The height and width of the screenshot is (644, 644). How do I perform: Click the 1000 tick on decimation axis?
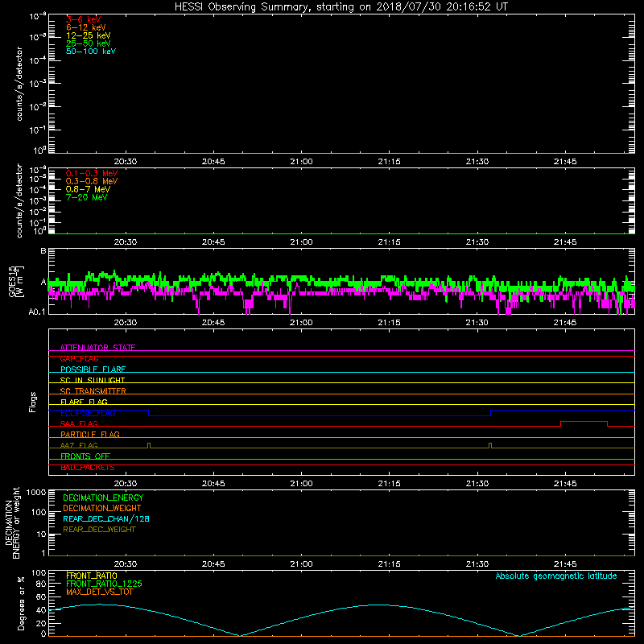point(36,493)
